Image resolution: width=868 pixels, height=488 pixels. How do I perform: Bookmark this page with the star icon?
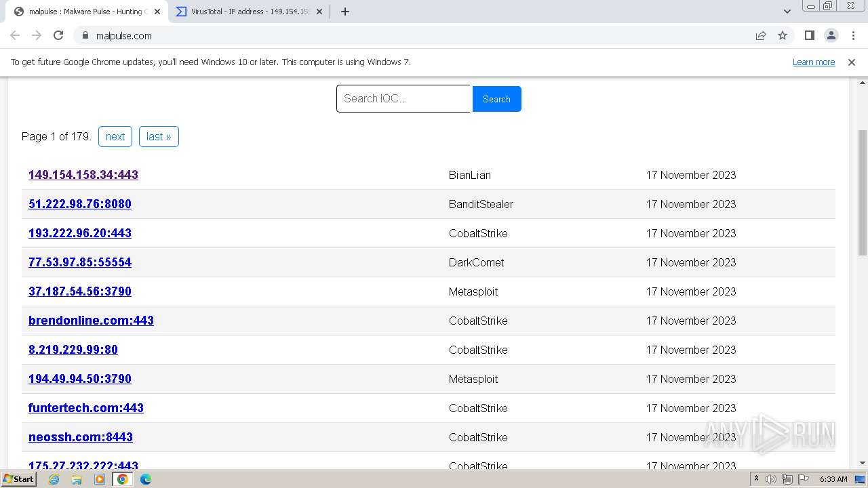click(x=783, y=36)
